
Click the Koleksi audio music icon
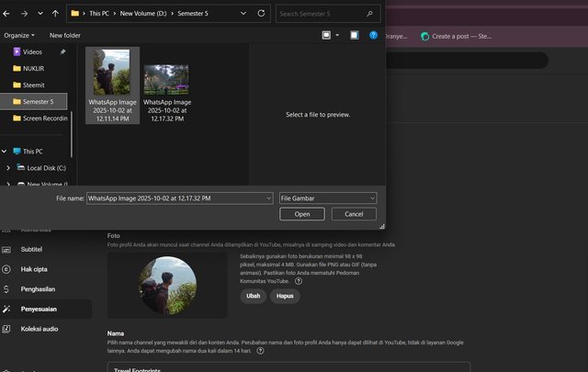tap(6, 329)
